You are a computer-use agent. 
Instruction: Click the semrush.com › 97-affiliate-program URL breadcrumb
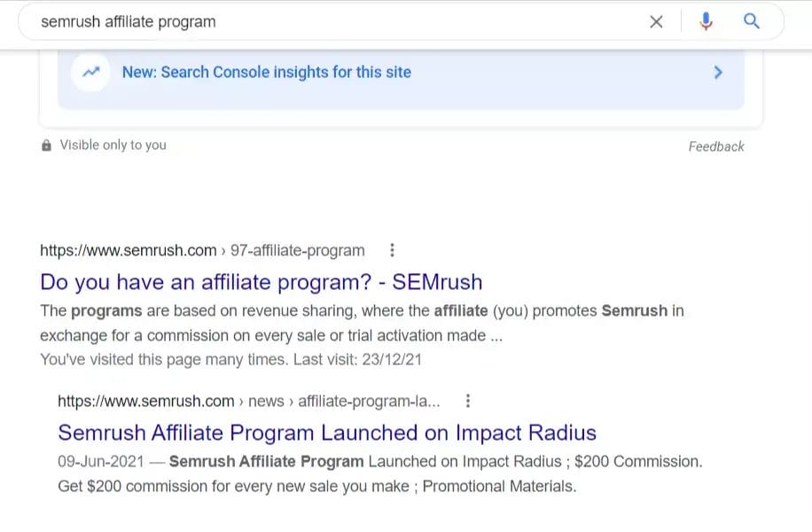tap(202, 251)
